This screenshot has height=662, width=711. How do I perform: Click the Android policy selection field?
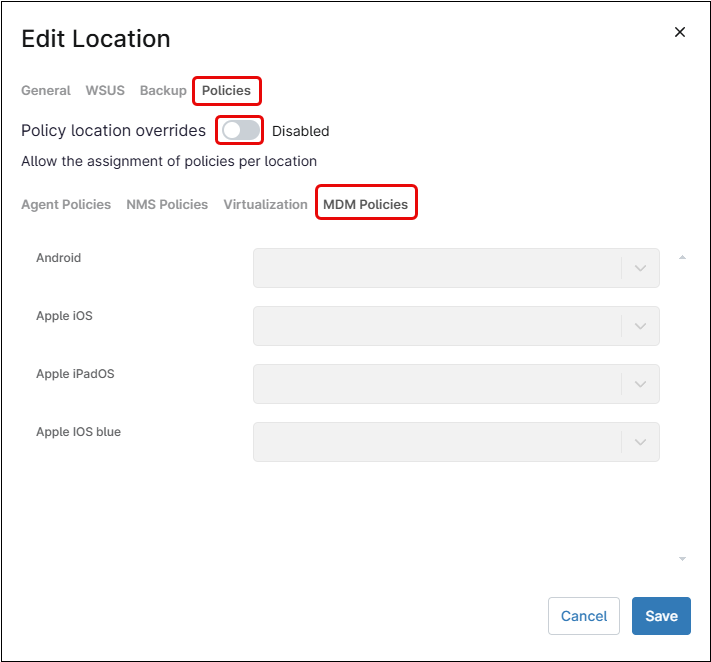pos(437,268)
